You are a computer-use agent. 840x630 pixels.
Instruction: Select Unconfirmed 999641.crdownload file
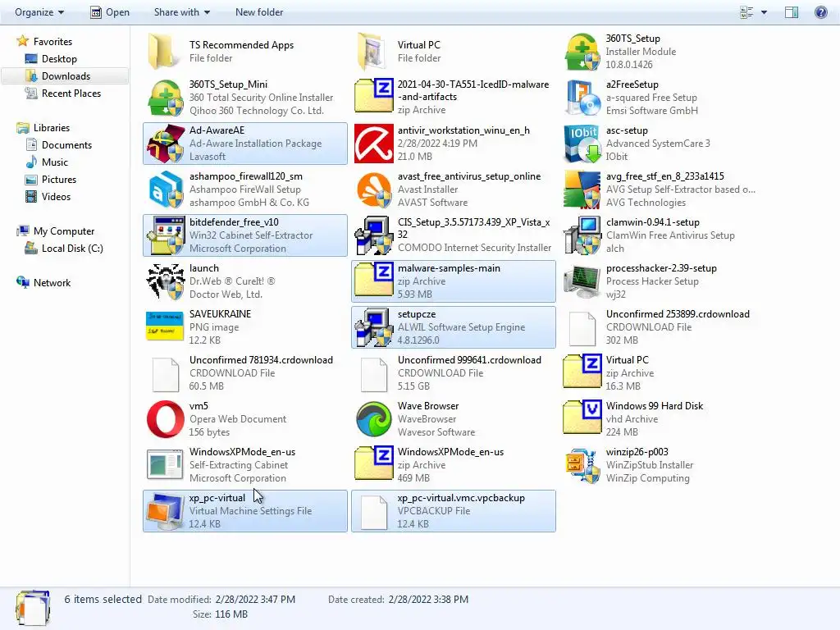tap(374, 374)
